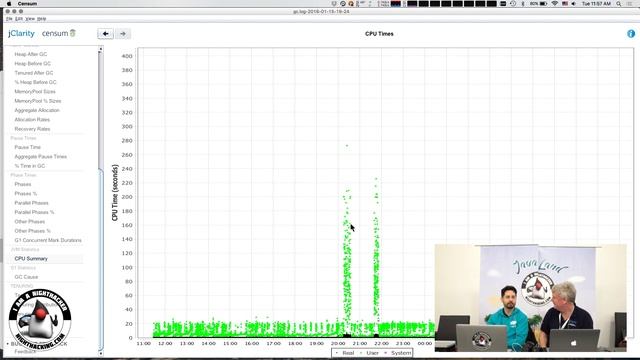Click the Bluetooth icon in the menu bar

(x=523, y=3)
